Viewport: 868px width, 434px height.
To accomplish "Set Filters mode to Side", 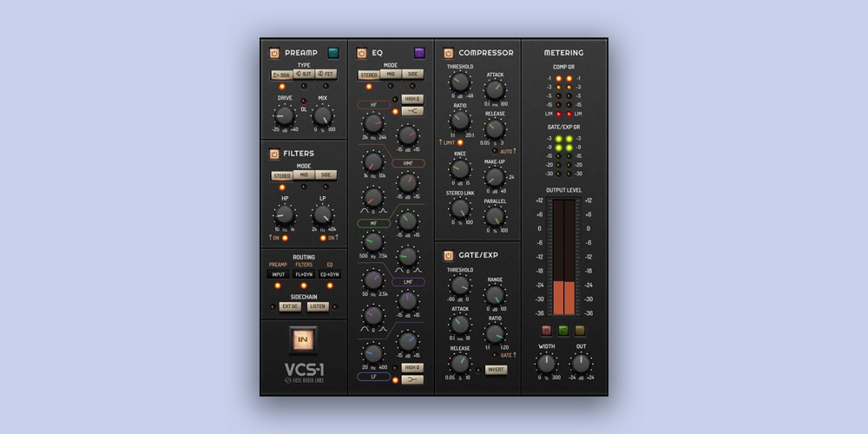I will coord(325,175).
